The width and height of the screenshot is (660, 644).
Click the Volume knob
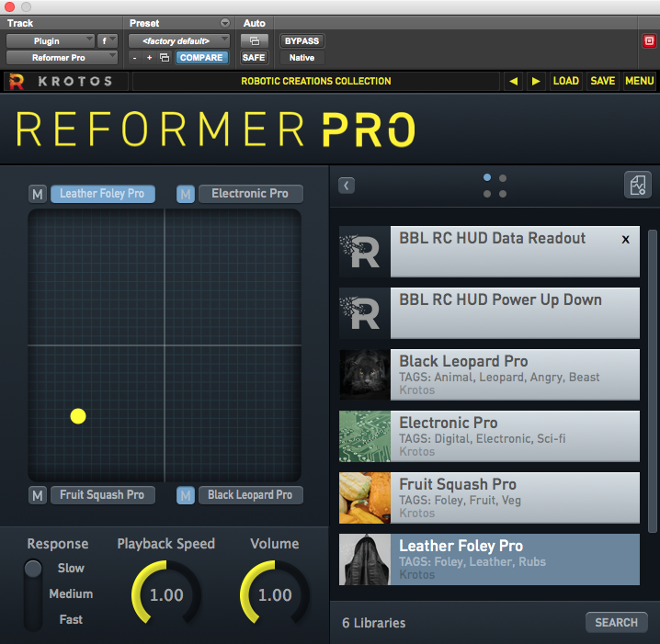(x=275, y=594)
